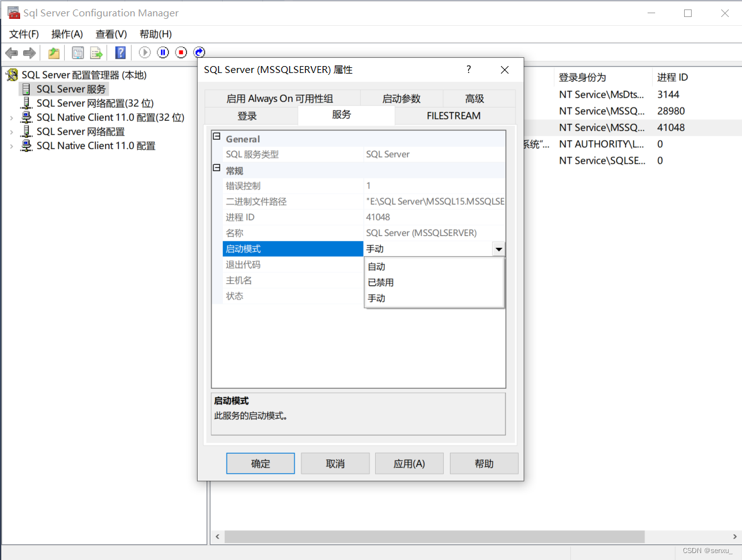
Task: Select SQL Server 服务 tree item
Action: [71, 89]
